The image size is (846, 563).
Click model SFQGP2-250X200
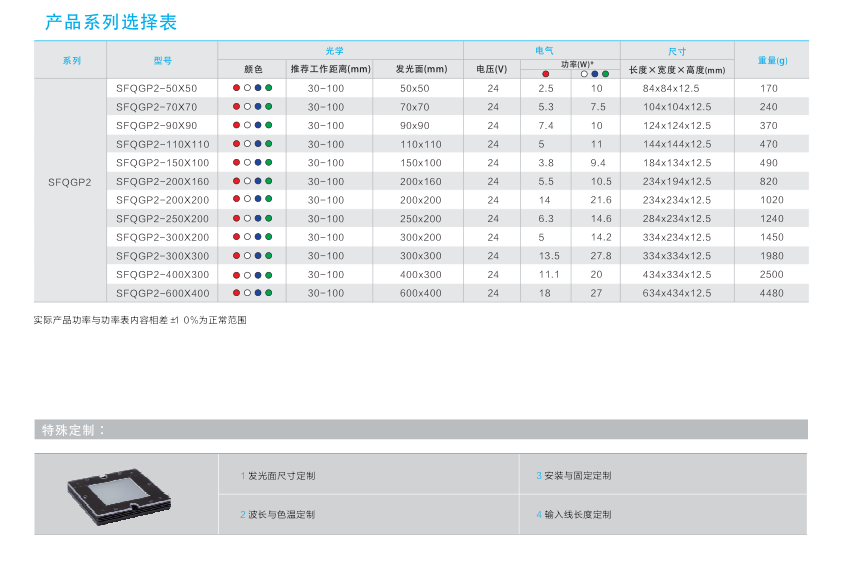pos(162,219)
